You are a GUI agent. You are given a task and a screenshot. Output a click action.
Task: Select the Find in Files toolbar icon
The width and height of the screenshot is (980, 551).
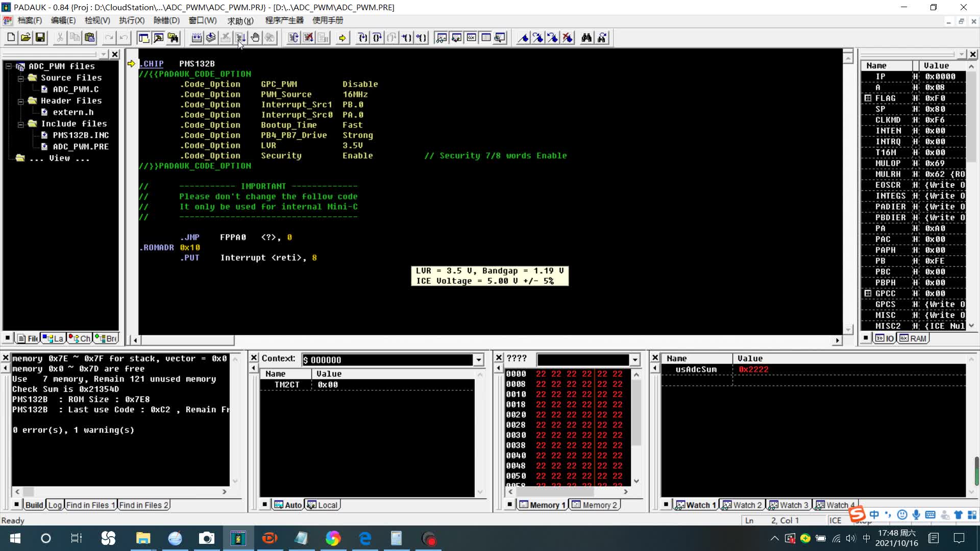pyautogui.click(x=602, y=37)
